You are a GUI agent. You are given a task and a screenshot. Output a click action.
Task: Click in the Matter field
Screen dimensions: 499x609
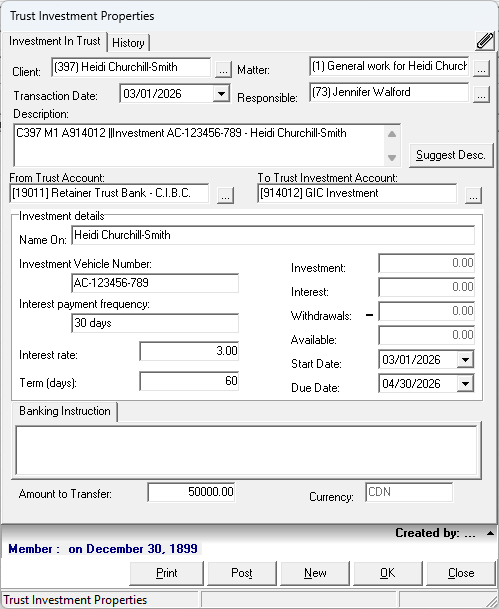(x=389, y=66)
